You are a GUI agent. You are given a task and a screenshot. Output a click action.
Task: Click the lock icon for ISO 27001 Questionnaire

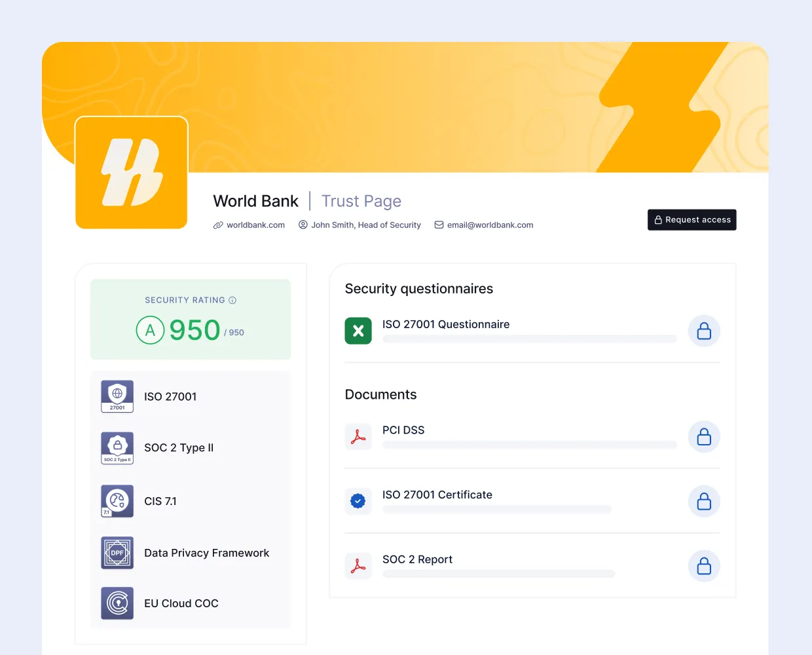coord(704,331)
